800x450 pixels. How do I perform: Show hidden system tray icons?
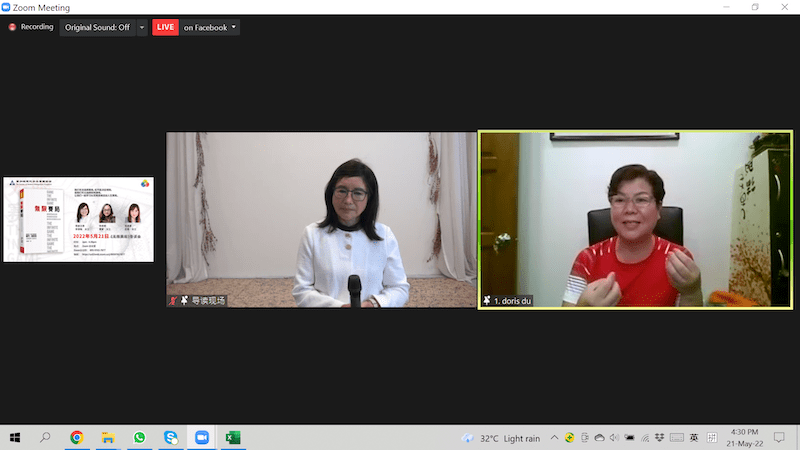[555, 438]
